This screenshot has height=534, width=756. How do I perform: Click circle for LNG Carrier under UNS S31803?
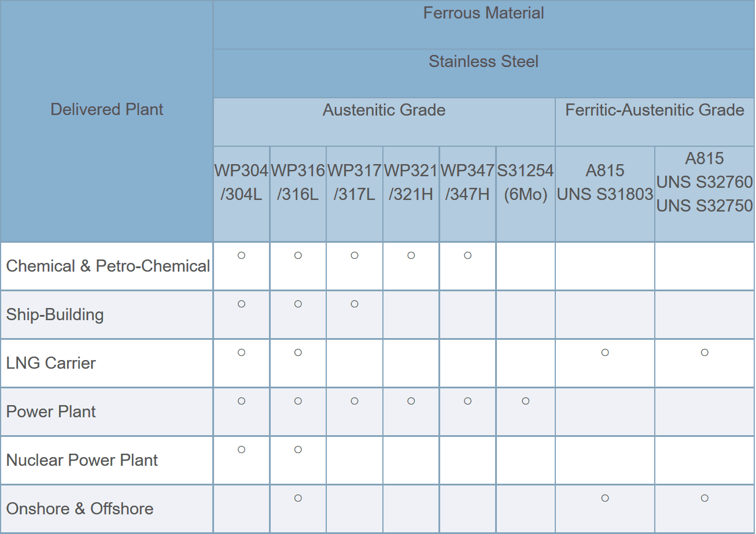(x=605, y=353)
